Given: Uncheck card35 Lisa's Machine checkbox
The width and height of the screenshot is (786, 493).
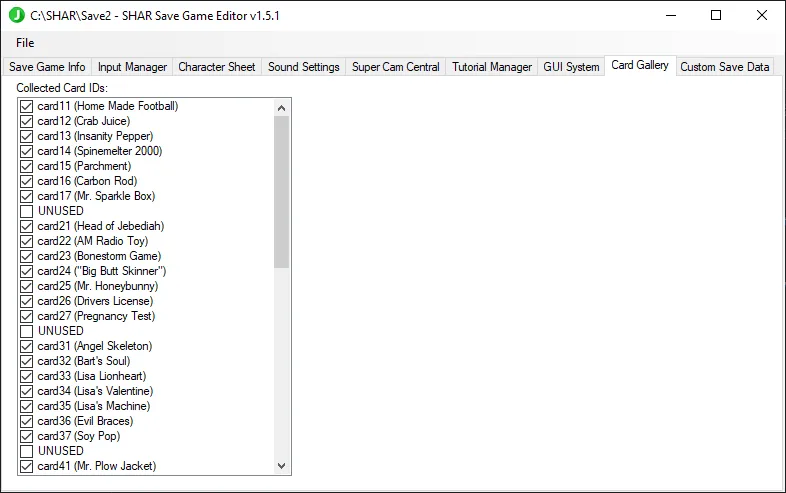Looking at the screenshot, I should pos(27,406).
